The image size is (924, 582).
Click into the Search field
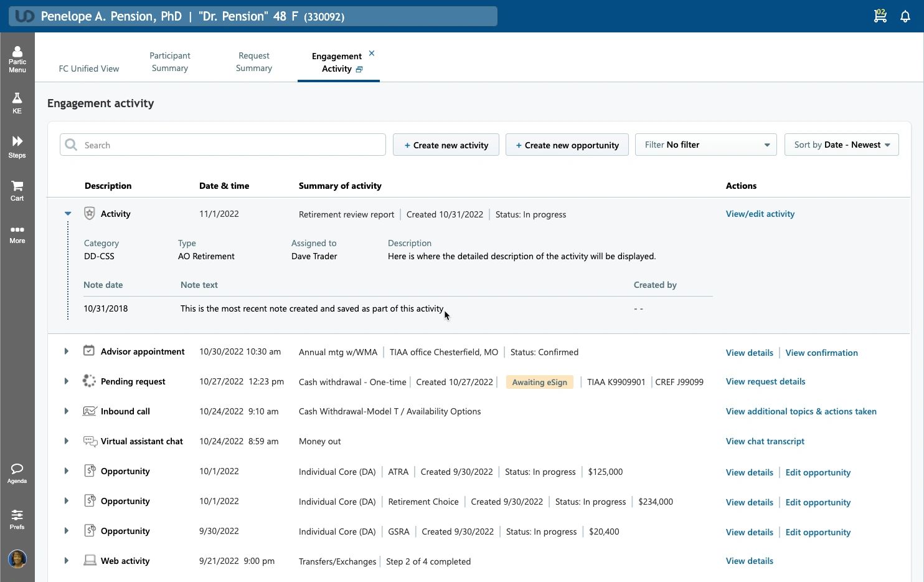pyautogui.click(x=230, y=145)
